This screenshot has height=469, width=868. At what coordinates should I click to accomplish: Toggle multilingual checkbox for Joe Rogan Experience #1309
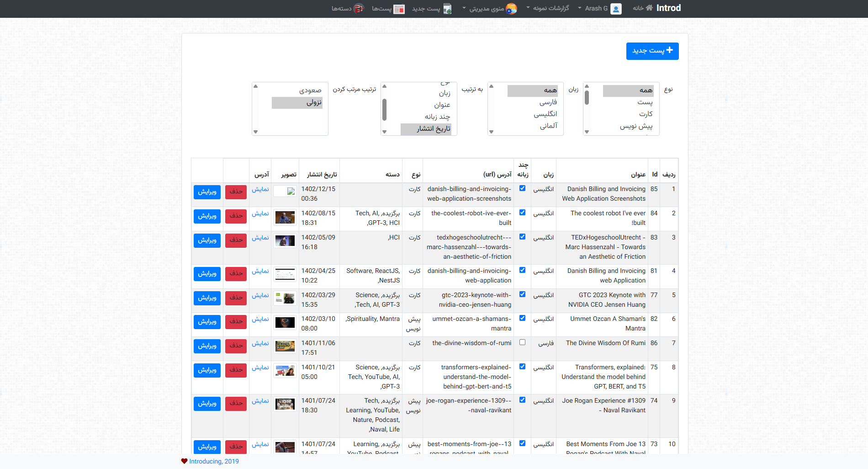click(x=523, y=400)
